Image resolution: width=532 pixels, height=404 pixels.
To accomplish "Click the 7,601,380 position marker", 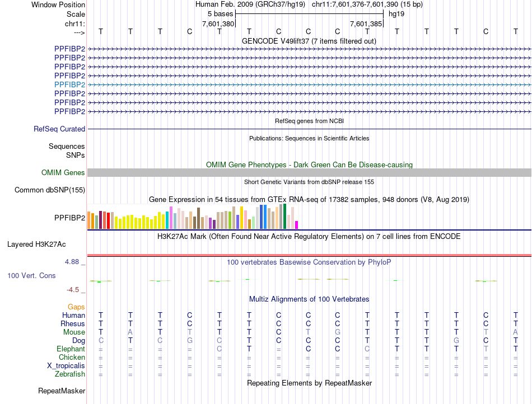I will (x=218, y=24).
